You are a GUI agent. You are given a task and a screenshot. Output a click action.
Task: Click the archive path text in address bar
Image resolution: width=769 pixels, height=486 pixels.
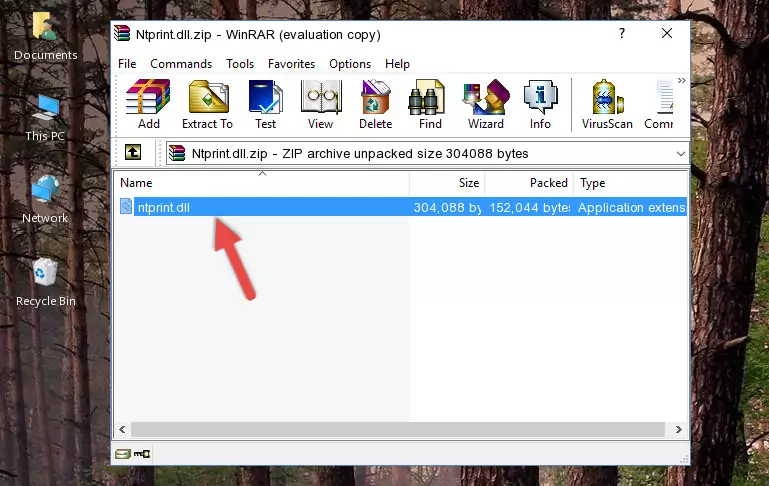360,153
